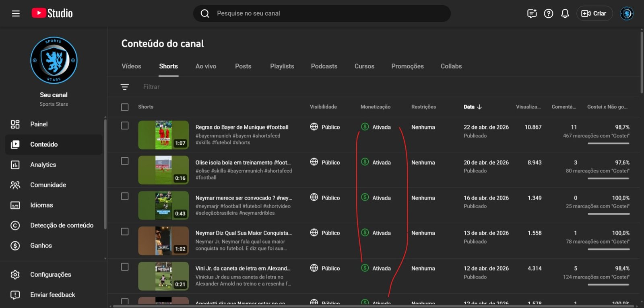644x308 pixels.
Task: Open the help question mark icon
Action: click(x=548, y=14)
